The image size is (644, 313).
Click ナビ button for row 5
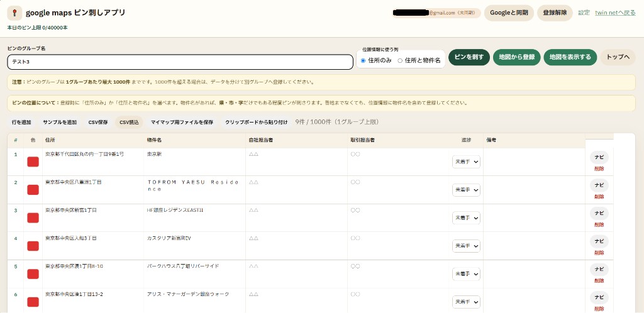(x=599, y=269)
